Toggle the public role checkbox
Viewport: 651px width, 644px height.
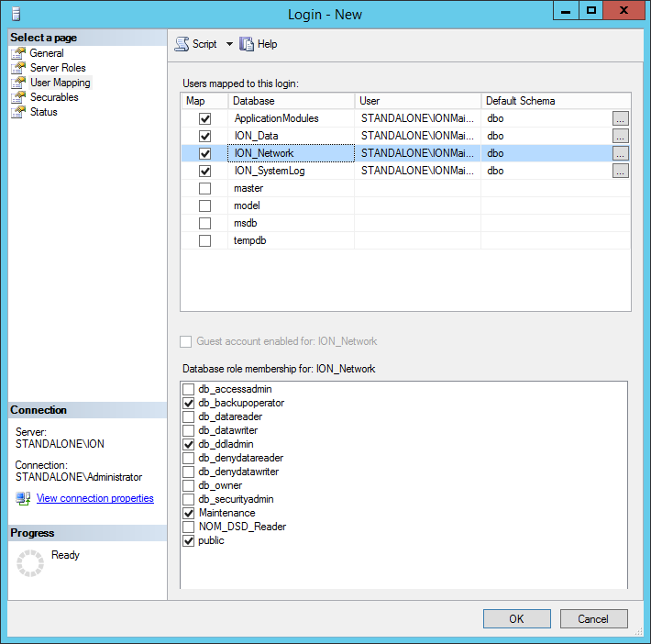189,540
